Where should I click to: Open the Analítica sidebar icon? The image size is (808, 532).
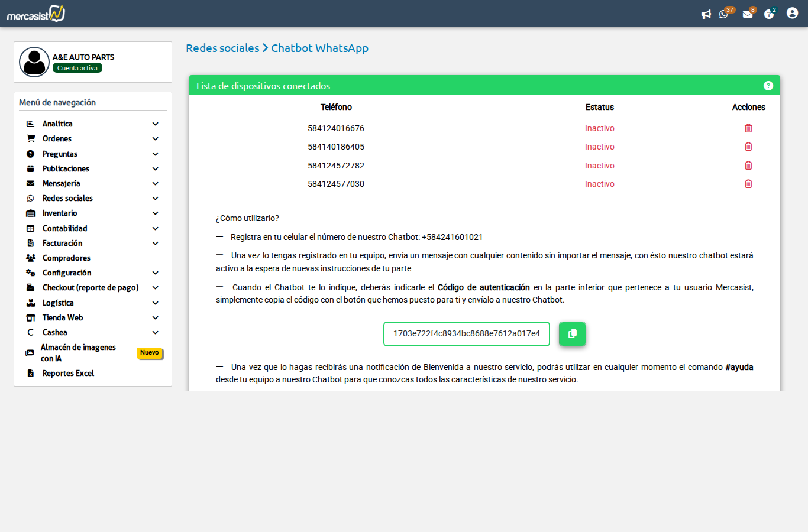[x=30, y=124]
